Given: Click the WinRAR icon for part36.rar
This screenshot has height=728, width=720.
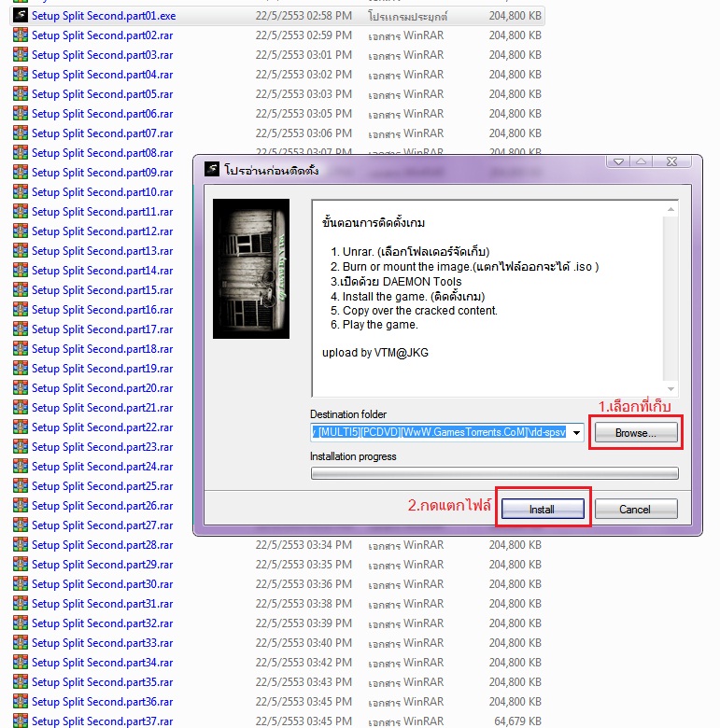Looking at the screenshot, I should tap(20, 701).
